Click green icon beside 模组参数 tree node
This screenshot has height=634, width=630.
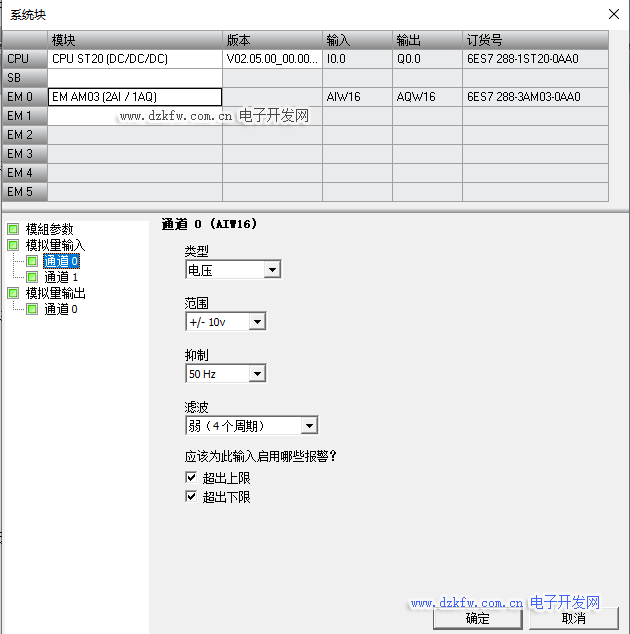pyautogui.click(x=14, y=229)
